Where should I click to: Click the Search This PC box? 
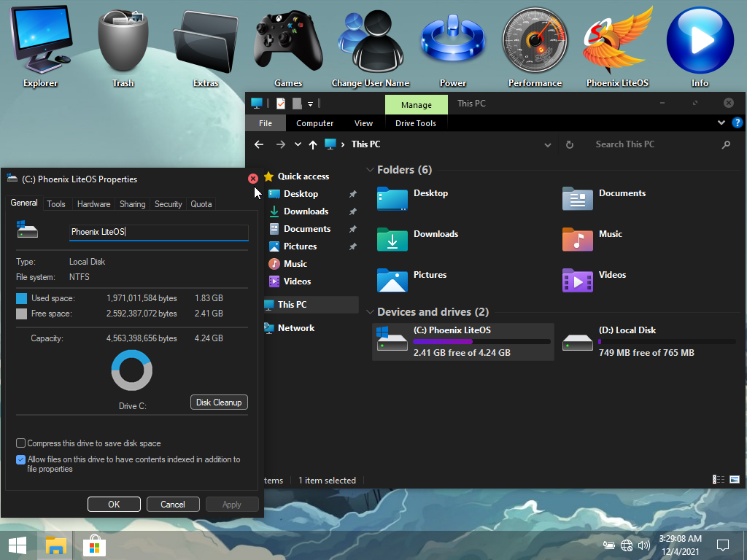(653, 144)
